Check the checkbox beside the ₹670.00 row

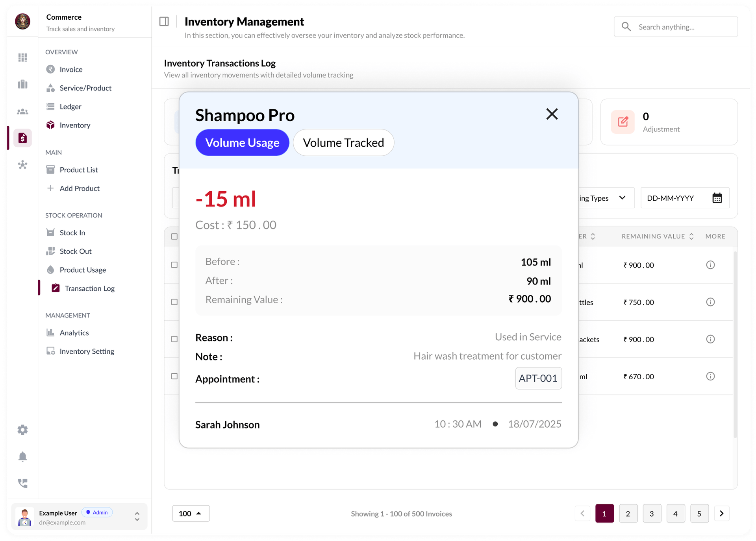174,376
